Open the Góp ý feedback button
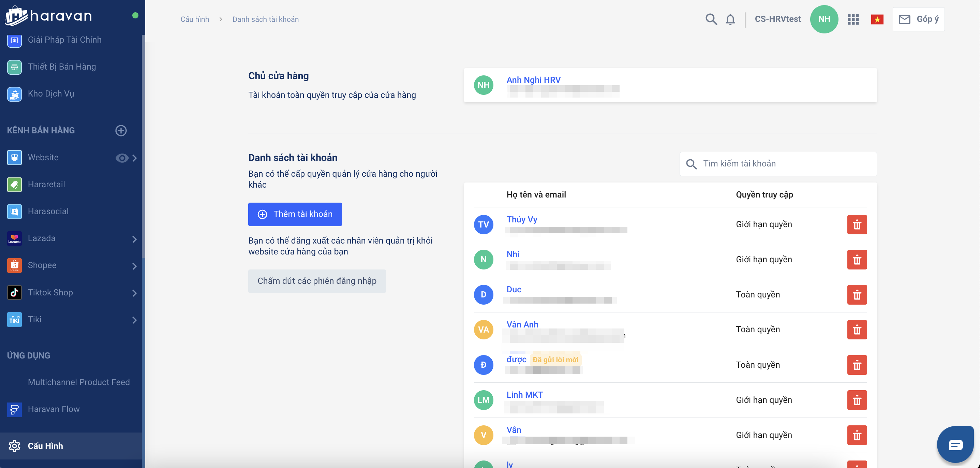This screenshot has width=980, height=468. pyautogui.click(x=918, y=19)
